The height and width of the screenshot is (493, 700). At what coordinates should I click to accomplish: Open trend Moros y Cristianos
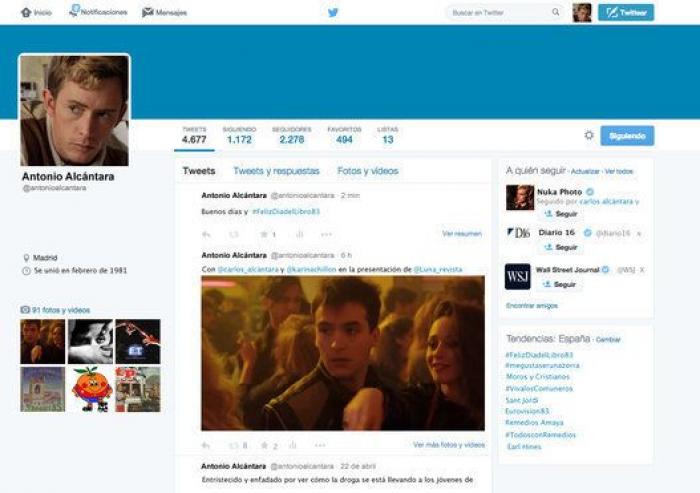538,377
